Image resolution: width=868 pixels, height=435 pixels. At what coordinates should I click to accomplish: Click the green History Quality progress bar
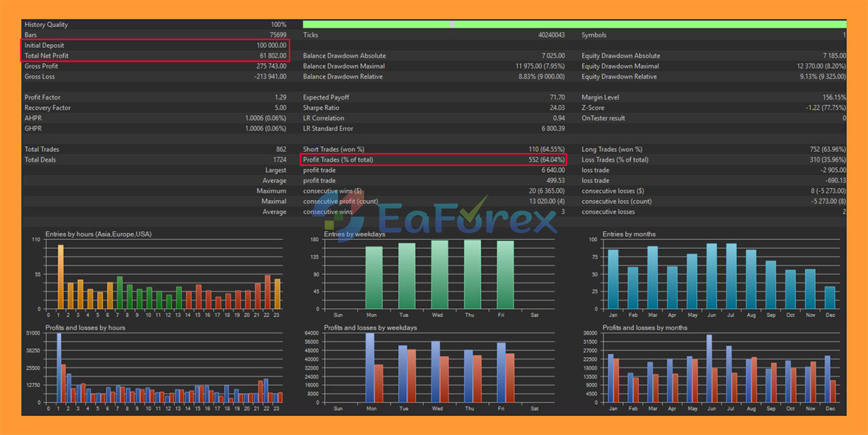click(x=574, y=24)
